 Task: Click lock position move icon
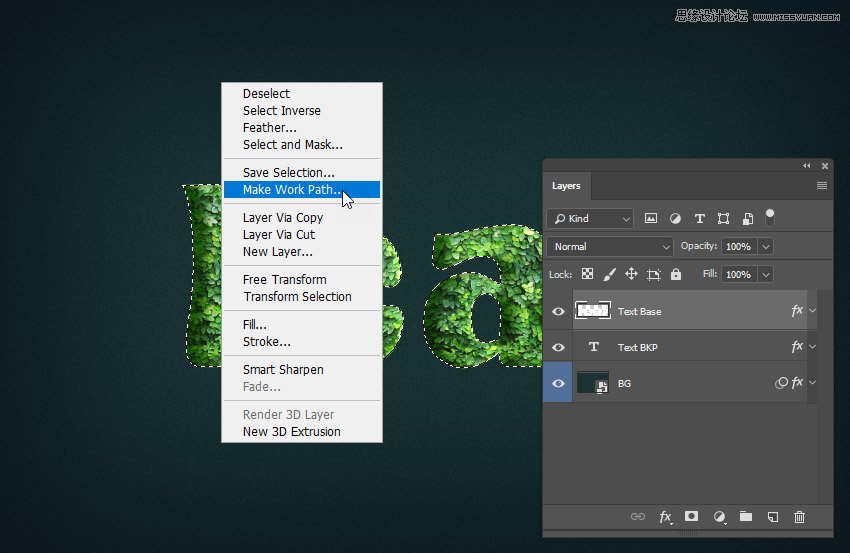(x=631, y=274)
